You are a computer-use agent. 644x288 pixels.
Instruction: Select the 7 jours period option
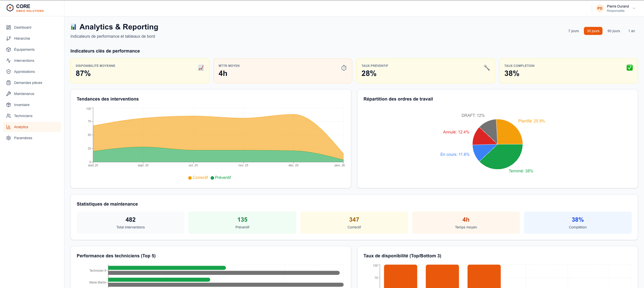point(573,31)
